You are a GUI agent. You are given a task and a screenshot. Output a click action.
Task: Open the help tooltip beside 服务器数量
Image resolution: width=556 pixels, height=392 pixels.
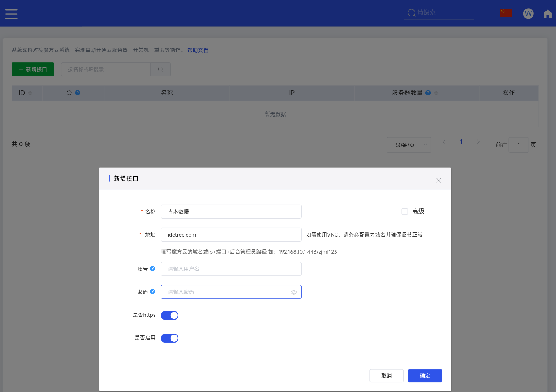point(428,93)
